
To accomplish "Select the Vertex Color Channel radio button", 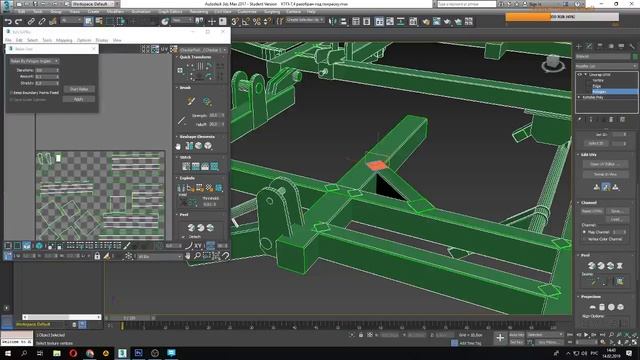I will (x=584, y=239).
